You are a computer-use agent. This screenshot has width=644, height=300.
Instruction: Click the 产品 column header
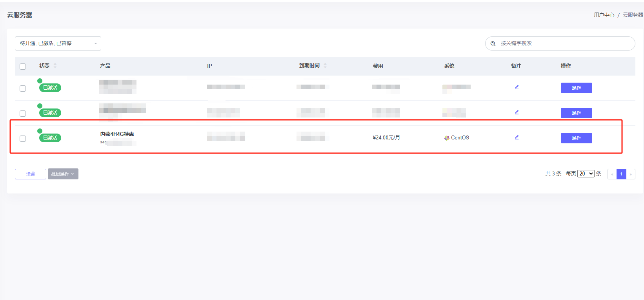(105, 66)
